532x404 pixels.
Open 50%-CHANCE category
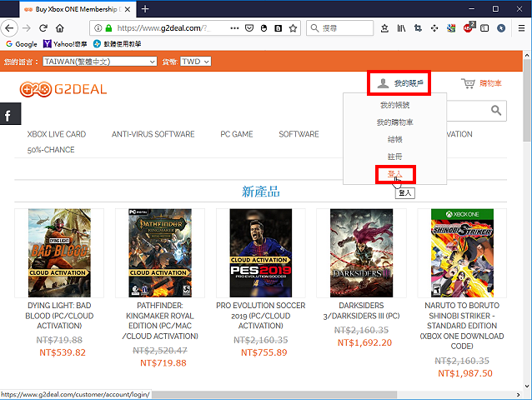(51, 150)
